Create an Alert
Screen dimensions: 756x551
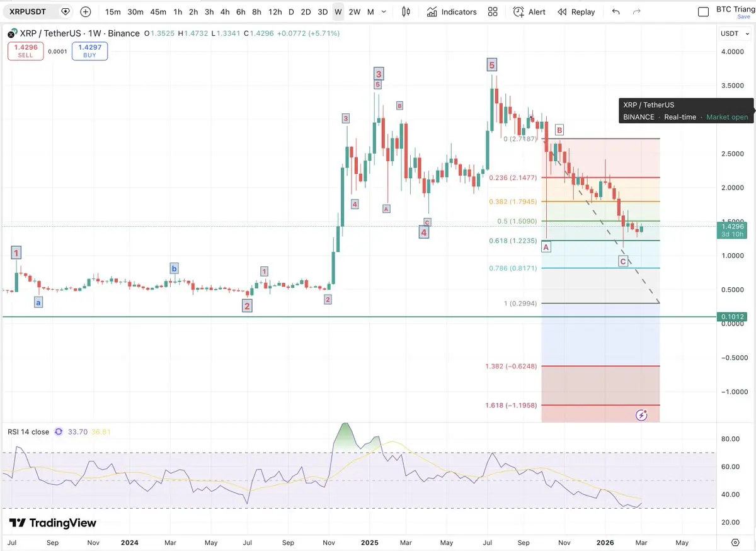click(529, 12)
